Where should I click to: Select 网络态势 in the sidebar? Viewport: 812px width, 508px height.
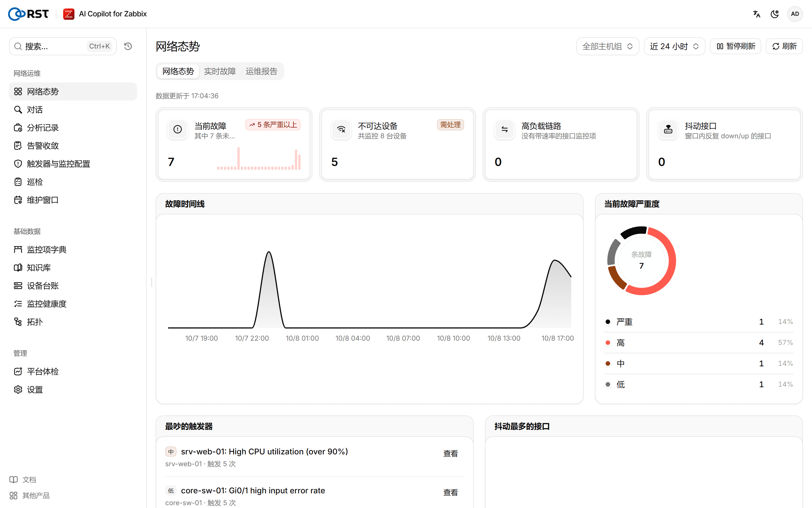click(x=73, y=91)
